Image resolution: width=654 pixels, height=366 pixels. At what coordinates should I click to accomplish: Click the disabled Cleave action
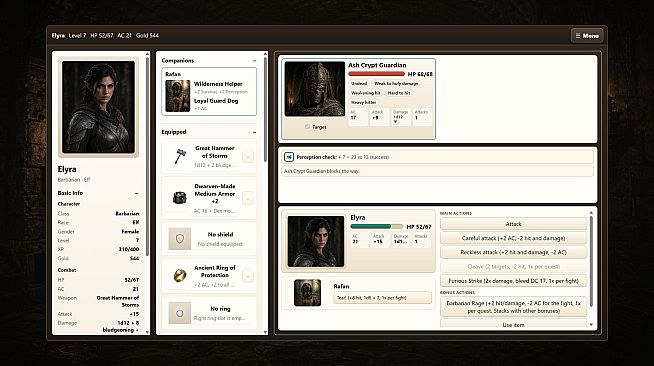[513, 266]
